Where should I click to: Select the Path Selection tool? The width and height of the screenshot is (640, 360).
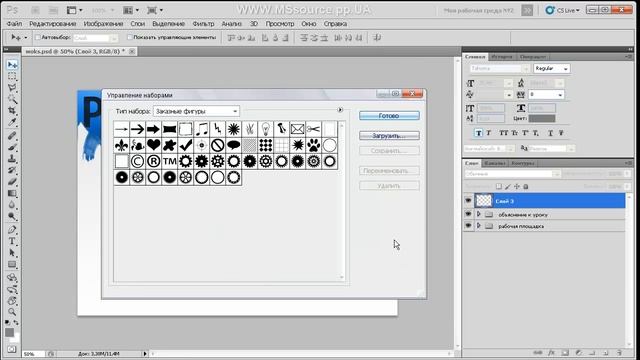pyautogui.click(x=12, y=253)
